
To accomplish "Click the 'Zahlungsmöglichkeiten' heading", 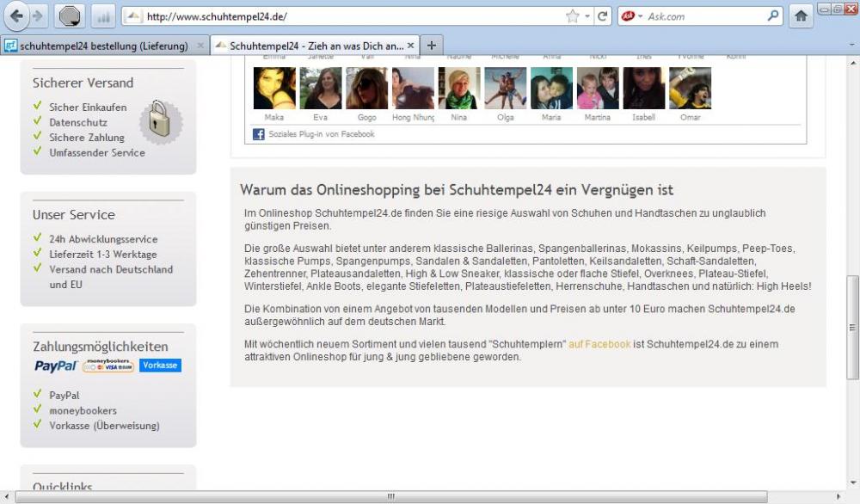I will (101, 347).
